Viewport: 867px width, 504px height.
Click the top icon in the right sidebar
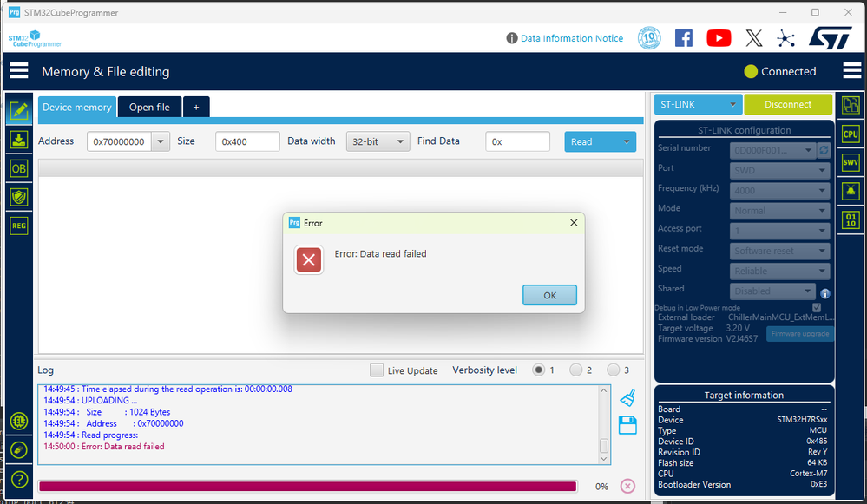tap(851, 105)
